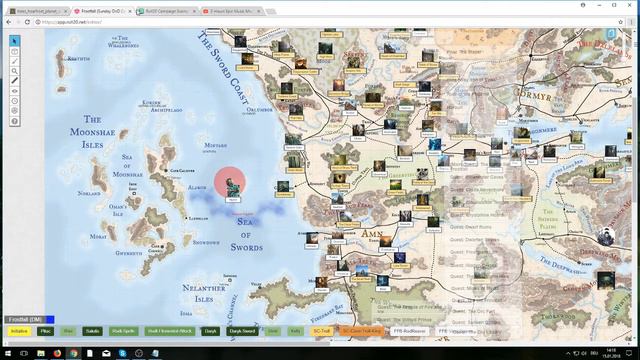The width and height of the screenshot is (640, 360).
Task: Open the Dice Rolling tool
Action: pyautogui.click(x=14, y=111)
